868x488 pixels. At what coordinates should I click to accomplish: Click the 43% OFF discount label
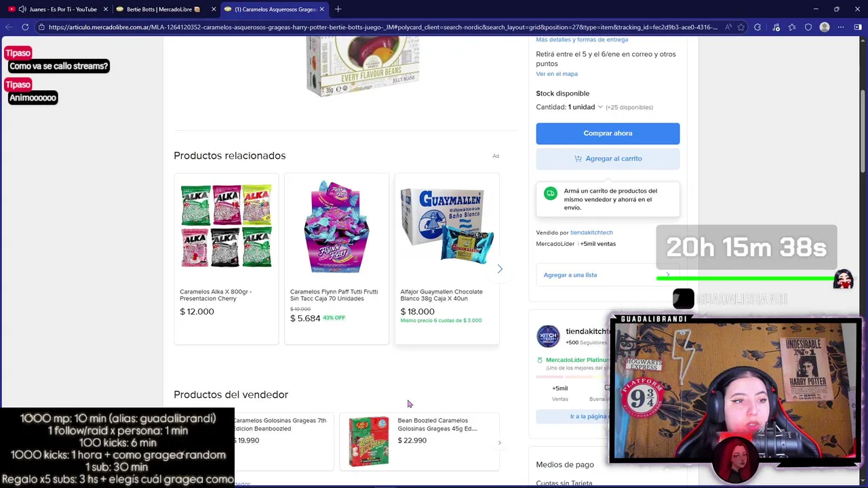pyautogui.click(x=334, y=318)
